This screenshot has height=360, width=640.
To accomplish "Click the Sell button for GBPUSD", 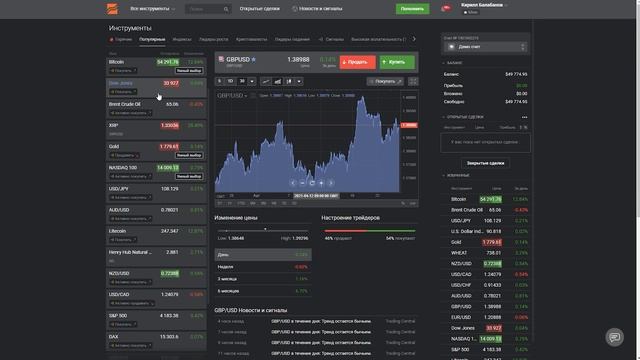I will pyautogui.click(x=358, y=62).
